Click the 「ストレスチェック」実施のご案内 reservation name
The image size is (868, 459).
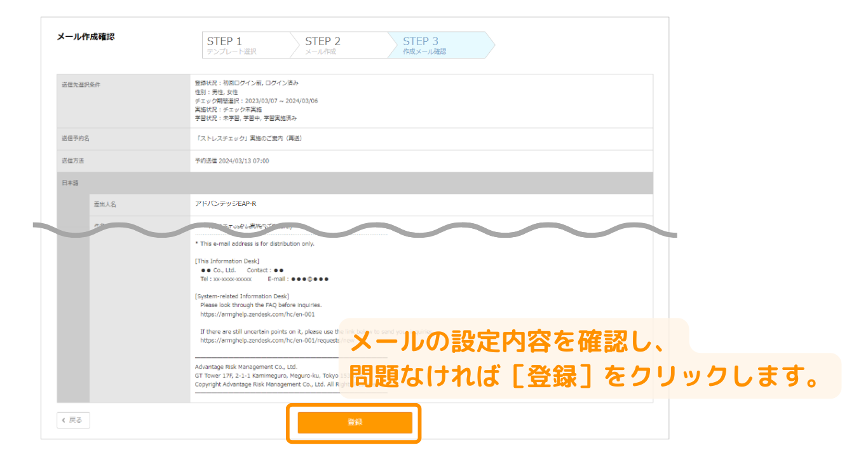click(x=249, y=139)
